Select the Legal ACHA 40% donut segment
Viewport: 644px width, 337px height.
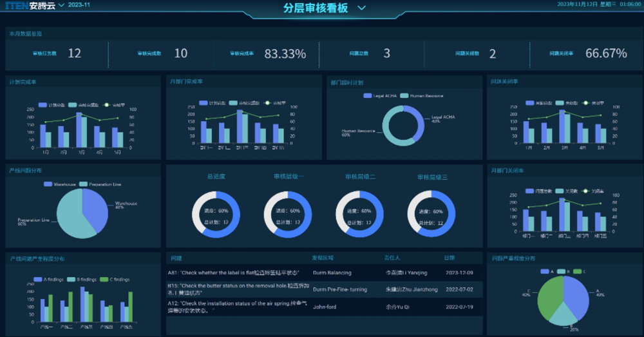pos(421,123)
